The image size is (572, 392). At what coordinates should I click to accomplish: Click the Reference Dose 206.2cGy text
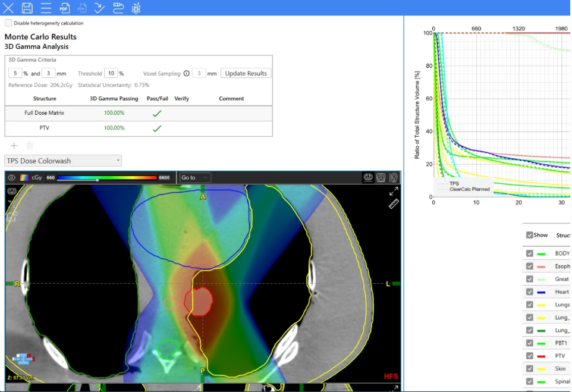click(40, 85)
